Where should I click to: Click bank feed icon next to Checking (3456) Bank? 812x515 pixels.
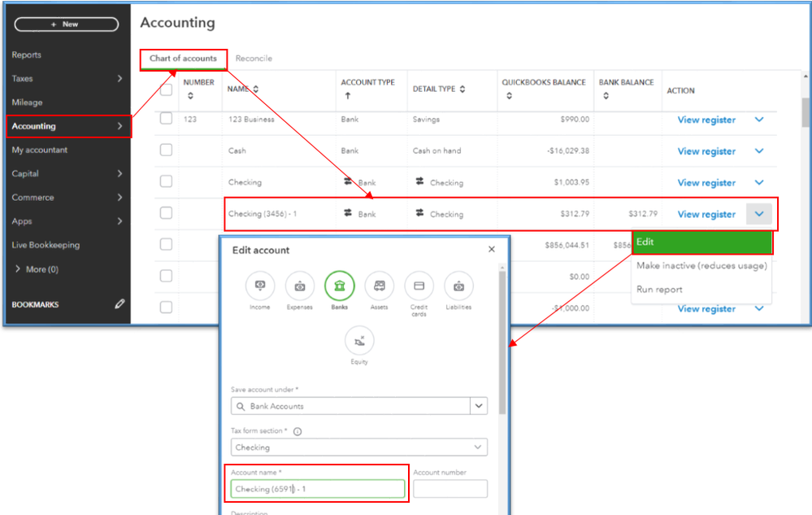pyautogui.click(x=348, y=213)
